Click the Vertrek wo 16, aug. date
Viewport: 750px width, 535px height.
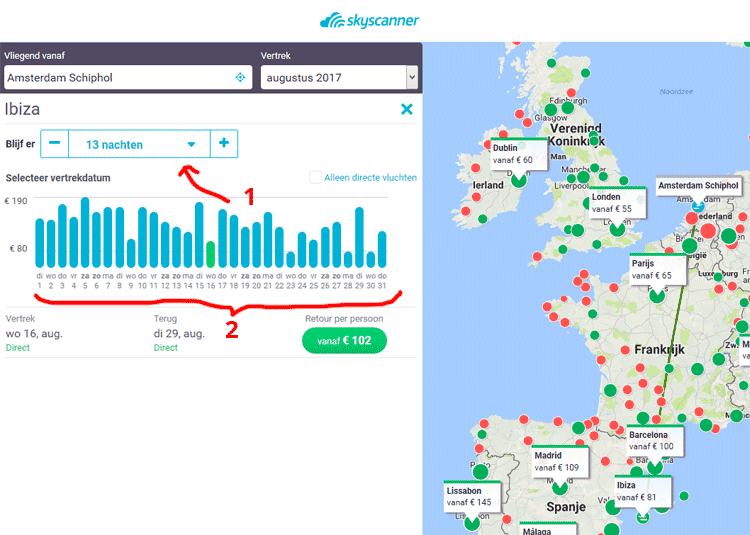34,333
